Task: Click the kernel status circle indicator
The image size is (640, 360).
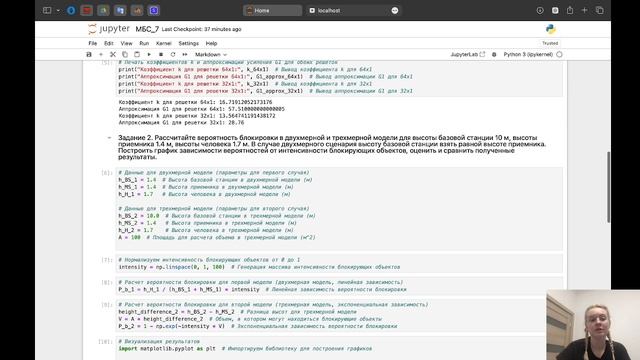Action: (x=559, y=54)
